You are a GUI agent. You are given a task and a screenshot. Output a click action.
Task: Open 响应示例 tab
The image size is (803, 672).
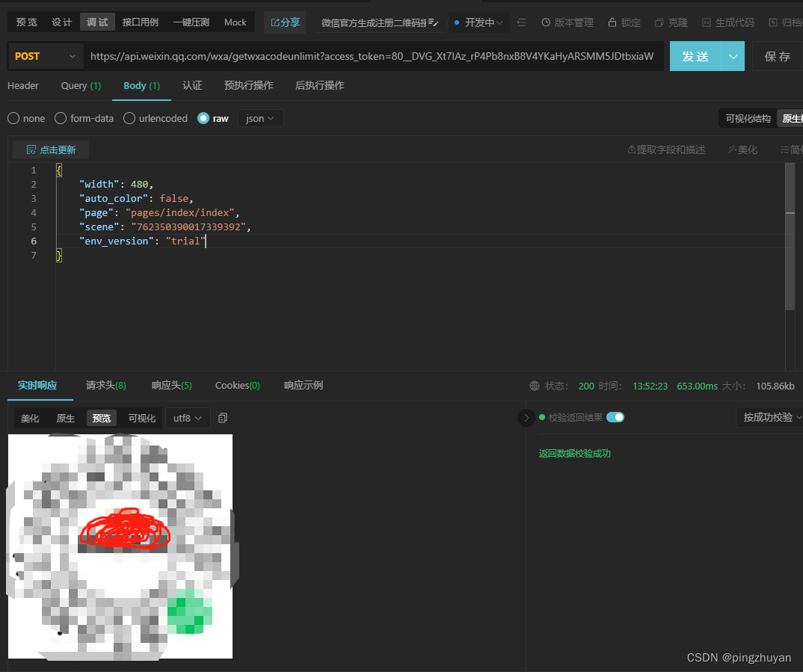point(303,385)
